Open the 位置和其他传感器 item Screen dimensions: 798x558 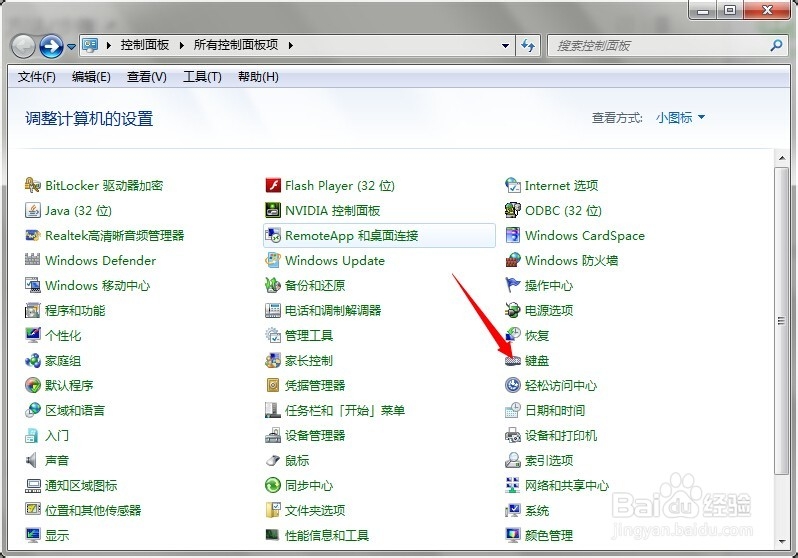(83, 510)
